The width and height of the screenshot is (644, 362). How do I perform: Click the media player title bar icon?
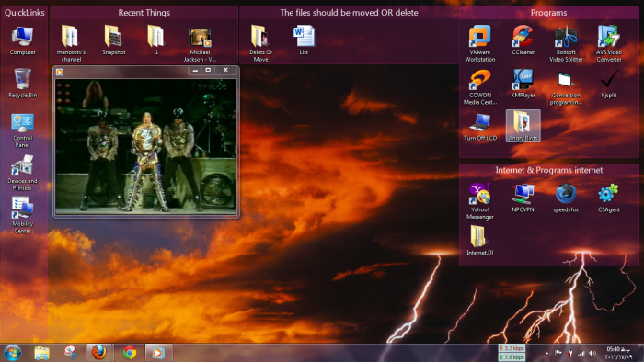tap(60, 72)
